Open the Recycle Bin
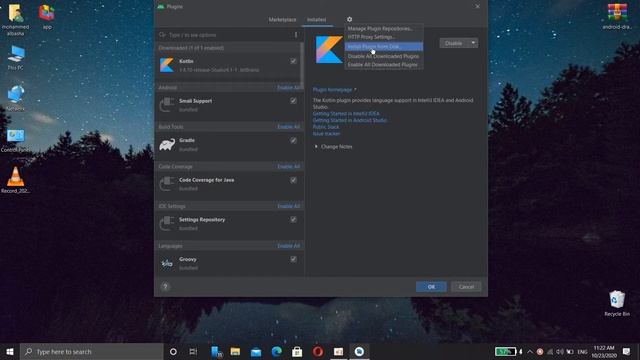The image size is (640, 360). click(x=617, y=303)
